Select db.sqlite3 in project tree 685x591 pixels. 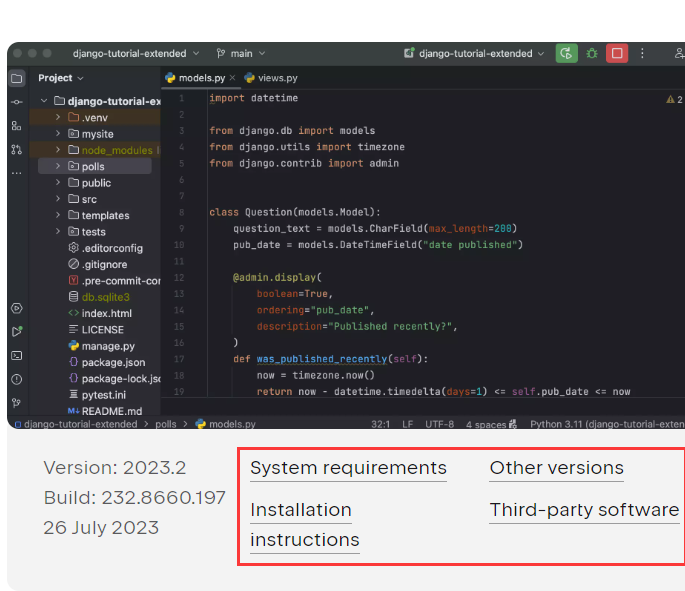[99, 297]
